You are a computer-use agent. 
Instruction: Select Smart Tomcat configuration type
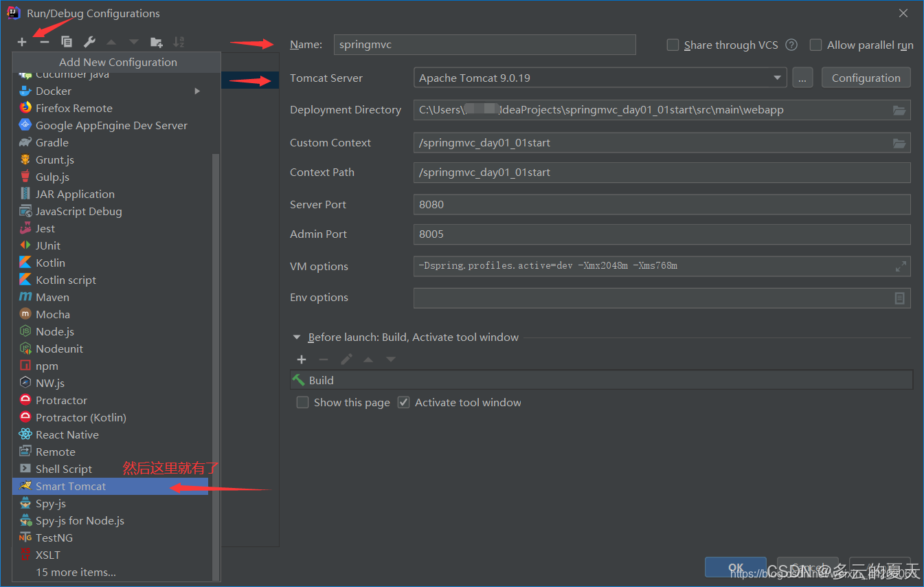click(x=110, y=486)
